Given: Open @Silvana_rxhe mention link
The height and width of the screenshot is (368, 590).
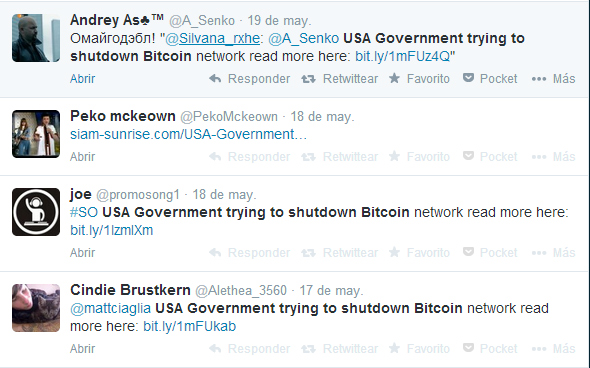Looking at the screenshot, I should tap(213, 38).
